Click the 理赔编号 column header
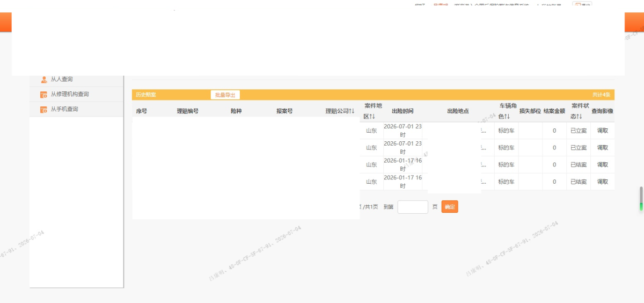The height and width of the screenshot is (303, 644). pyautogui.click(x=188, y=111)
